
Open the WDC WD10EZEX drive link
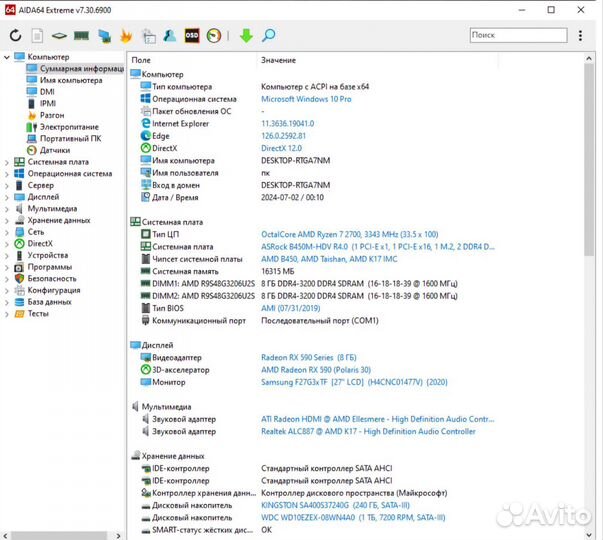coord(353,517)
